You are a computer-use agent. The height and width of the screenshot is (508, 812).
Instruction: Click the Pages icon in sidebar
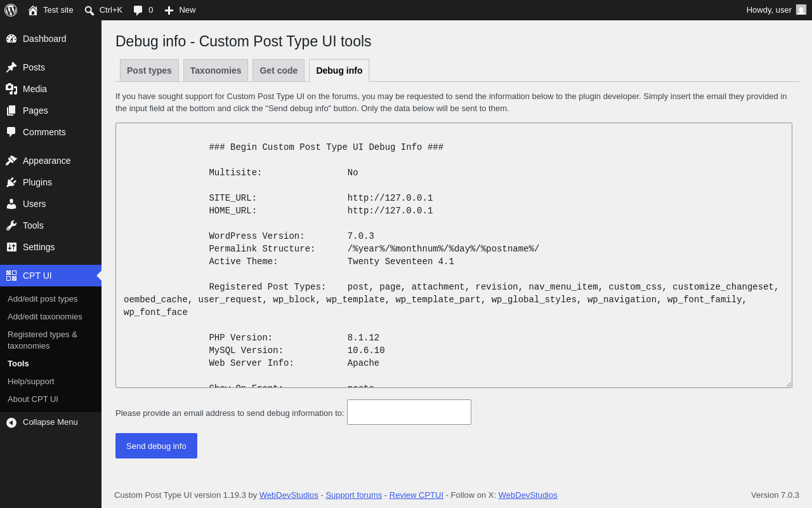[x=11, y=110]
